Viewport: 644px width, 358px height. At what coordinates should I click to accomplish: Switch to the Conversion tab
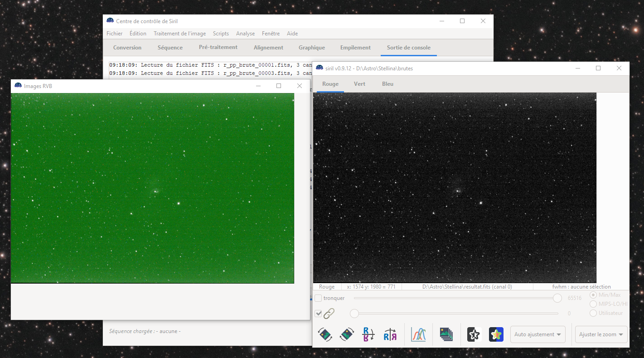point(127,48)
